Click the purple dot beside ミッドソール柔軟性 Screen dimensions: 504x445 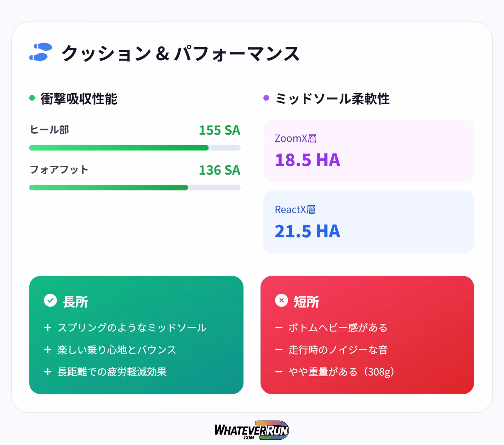[x=266, y=98]
